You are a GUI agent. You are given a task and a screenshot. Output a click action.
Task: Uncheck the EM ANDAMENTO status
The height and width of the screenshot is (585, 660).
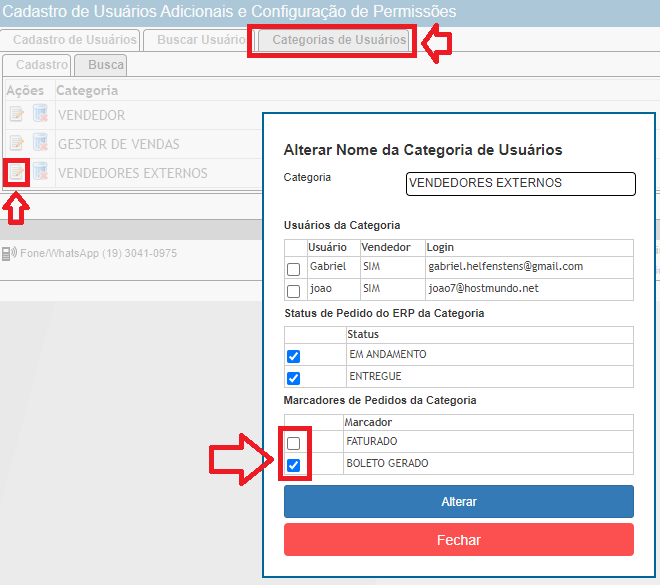[x=293, y=356]
